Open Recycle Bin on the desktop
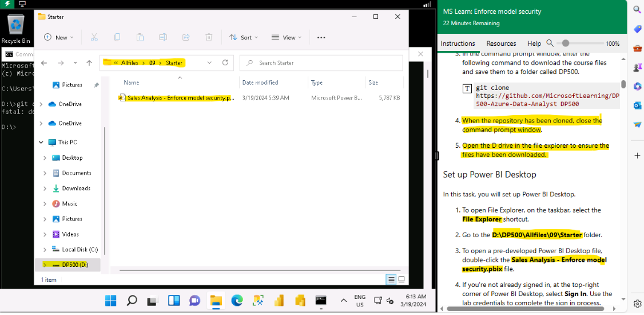644x315 pixels. (x=15, y=30)
